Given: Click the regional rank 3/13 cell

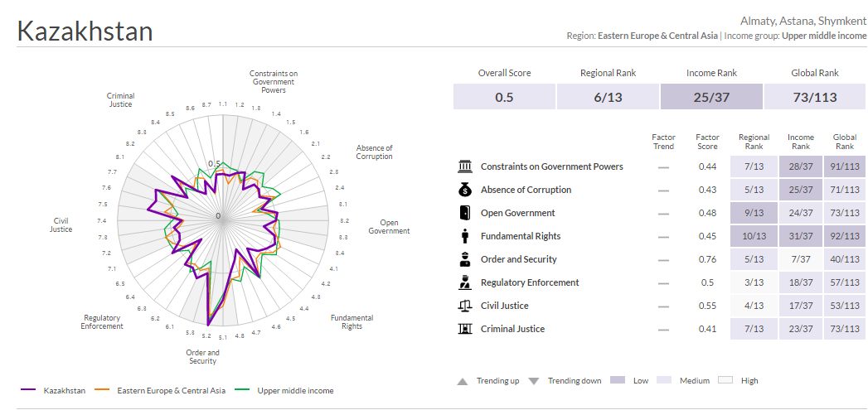Looking at the screenshot, I should 754,282.
